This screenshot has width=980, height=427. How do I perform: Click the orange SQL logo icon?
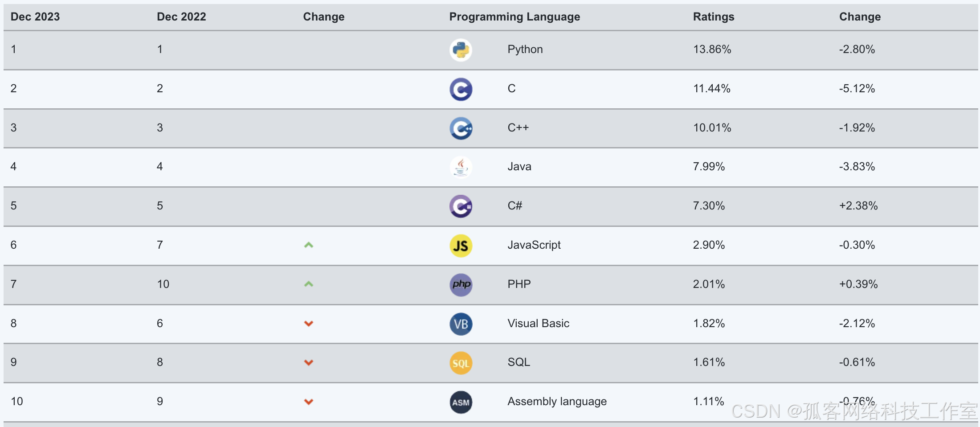point(461,363)
